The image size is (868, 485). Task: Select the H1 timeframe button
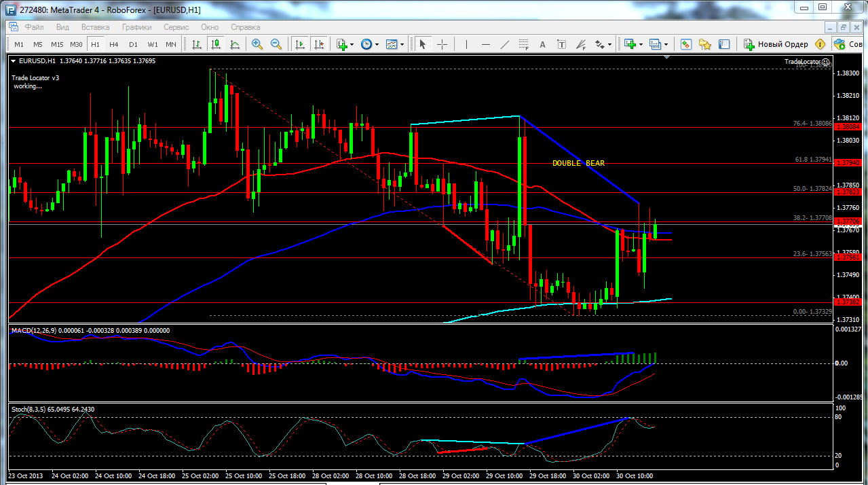(x=95, y=44)
